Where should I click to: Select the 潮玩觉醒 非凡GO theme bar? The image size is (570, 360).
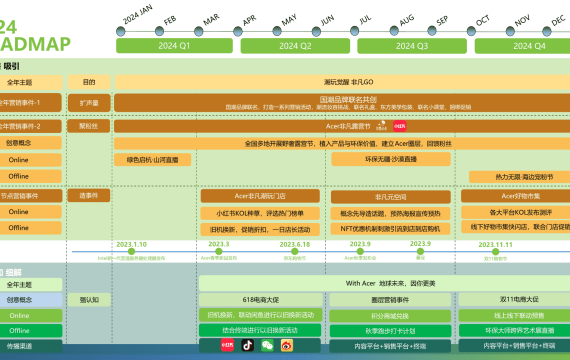tap(342, 82)
